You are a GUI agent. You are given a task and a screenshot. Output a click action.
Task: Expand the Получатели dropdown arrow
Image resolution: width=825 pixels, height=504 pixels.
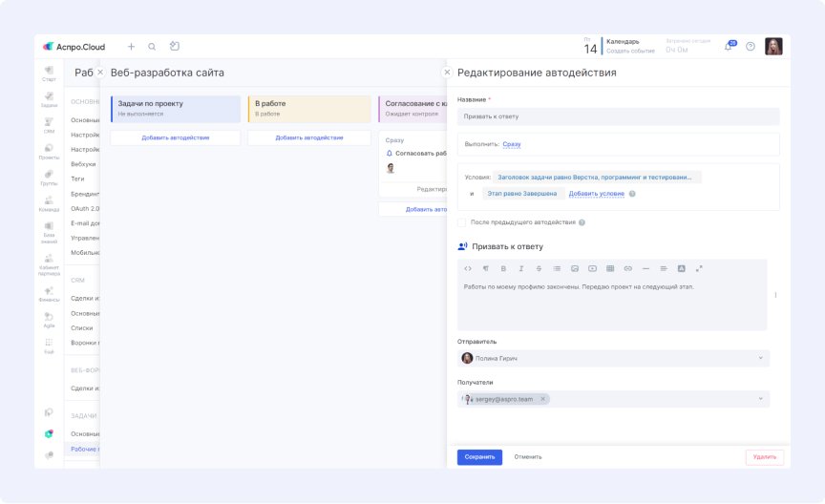[760, 399]
